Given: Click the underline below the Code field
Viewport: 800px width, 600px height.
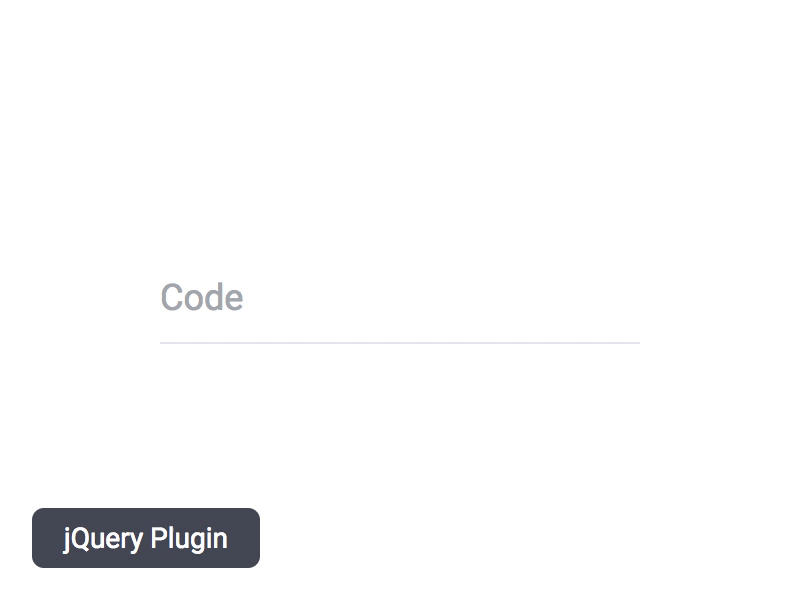Looking at the screenshot, I should [x=400, y=343].
